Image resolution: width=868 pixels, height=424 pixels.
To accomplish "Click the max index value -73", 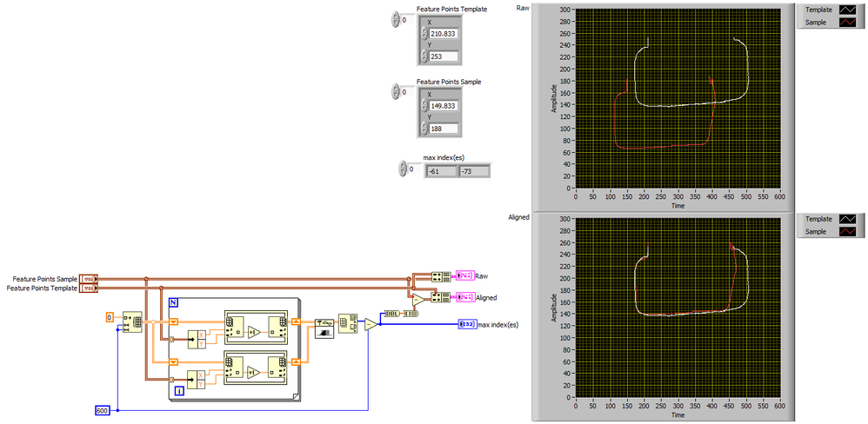I will (x=474, y=172).
